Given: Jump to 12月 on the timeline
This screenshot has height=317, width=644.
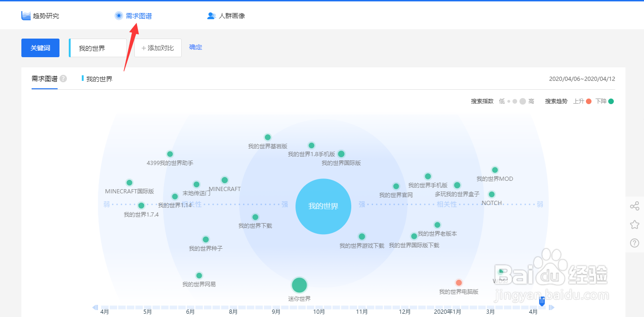Looking at the screenshot, I should (405, 312).
